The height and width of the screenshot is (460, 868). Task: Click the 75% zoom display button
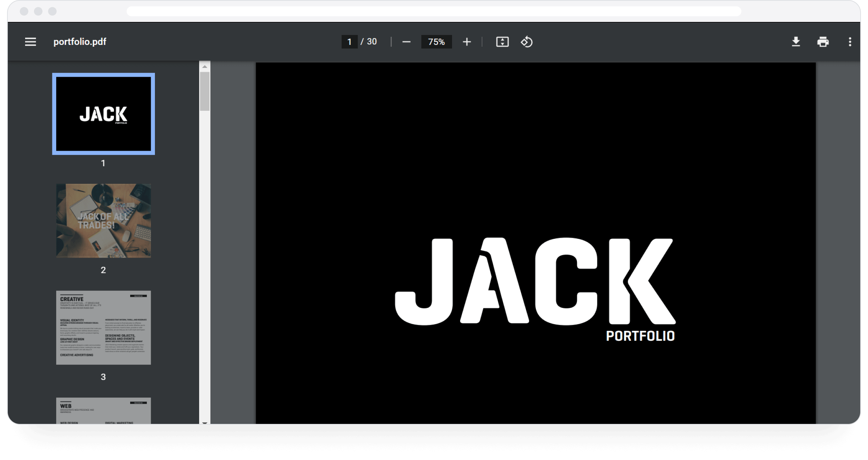coord(436,42)
